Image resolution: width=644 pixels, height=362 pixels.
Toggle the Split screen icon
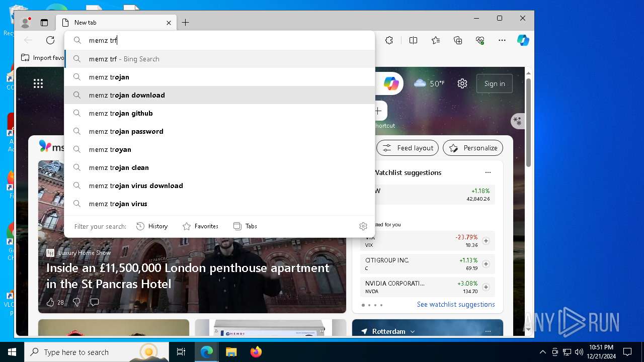[x=413, y=40]
